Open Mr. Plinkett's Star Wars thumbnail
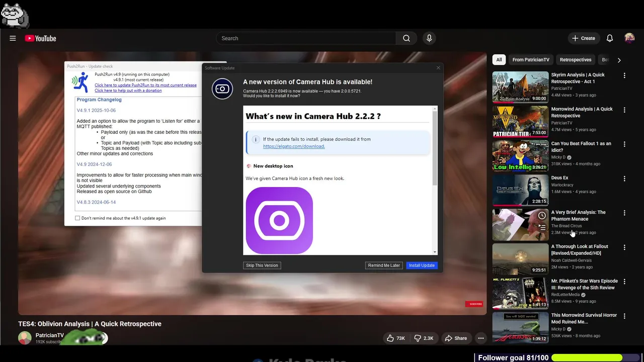644x362 pixels. (520, 293)
